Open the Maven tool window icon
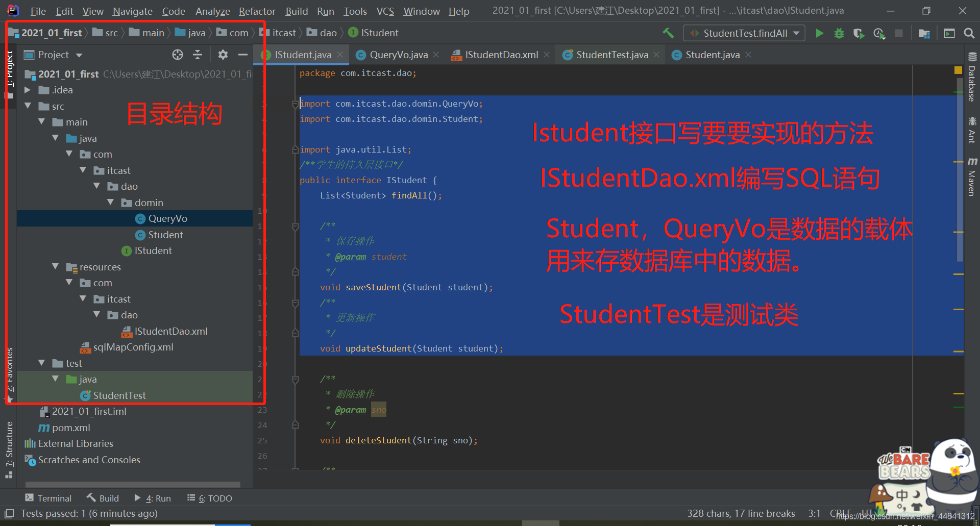The height and width of the screenshot is (526, 980). point(971,179)
